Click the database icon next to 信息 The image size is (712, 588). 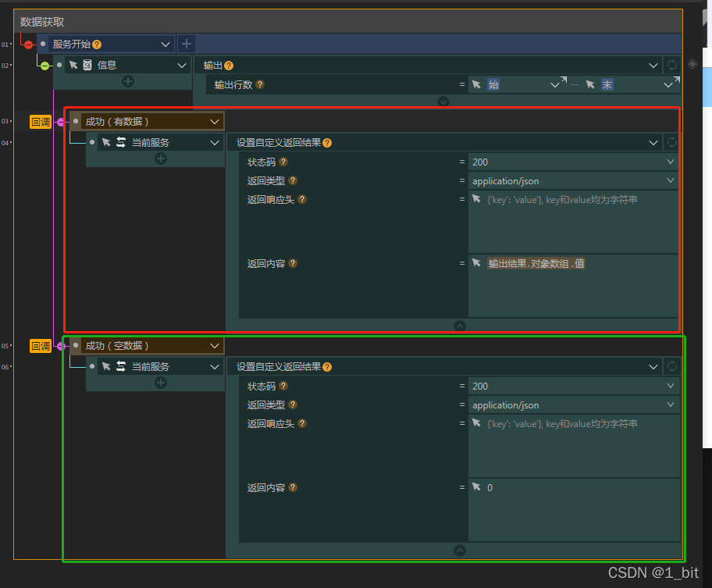pyautogui.click(x=87, y=65)
